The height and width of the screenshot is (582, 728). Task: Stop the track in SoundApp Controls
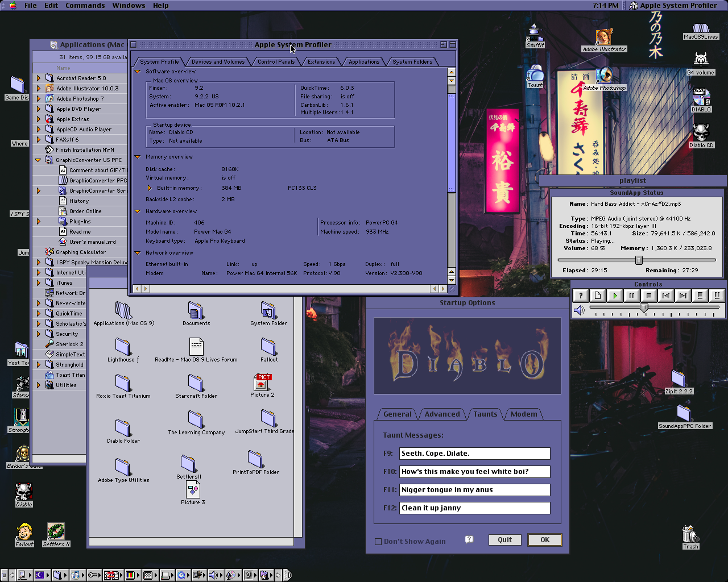648,296
